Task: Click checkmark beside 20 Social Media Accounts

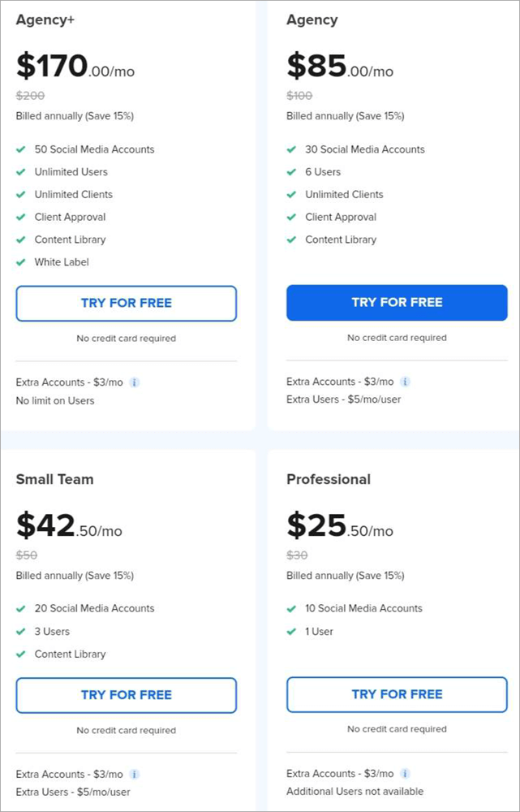Action: 21,609
